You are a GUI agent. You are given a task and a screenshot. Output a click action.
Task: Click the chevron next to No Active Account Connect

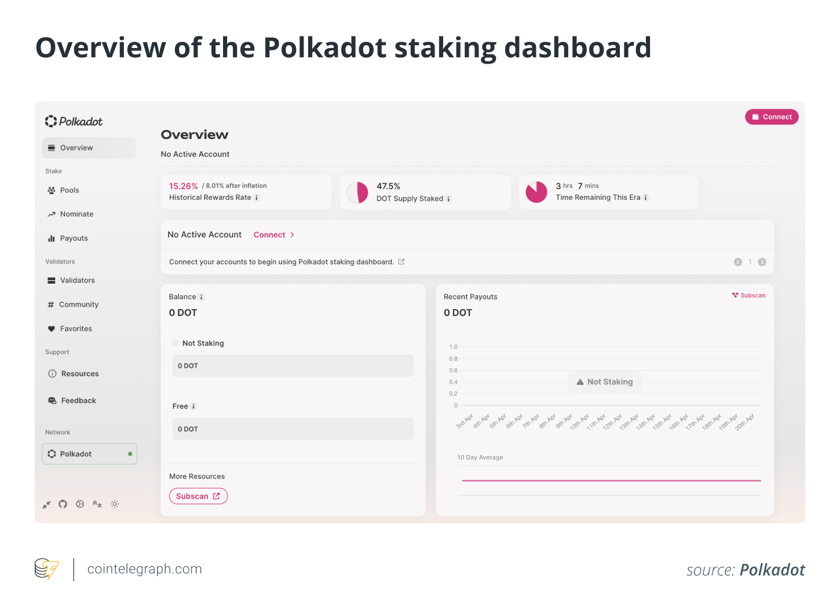point(292,235)
